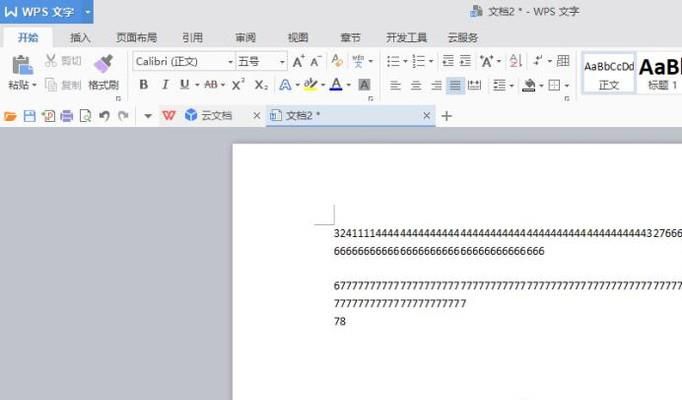Viewport: 682px width, 400px height.
Task: Apply 正文 style from gallery
Action: coord(608,73)
